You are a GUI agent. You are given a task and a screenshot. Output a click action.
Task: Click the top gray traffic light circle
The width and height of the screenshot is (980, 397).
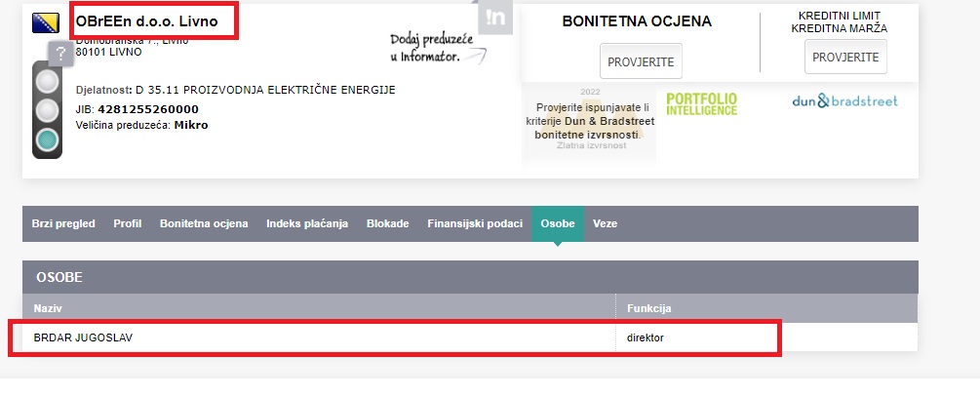click(x=47, y=81)
